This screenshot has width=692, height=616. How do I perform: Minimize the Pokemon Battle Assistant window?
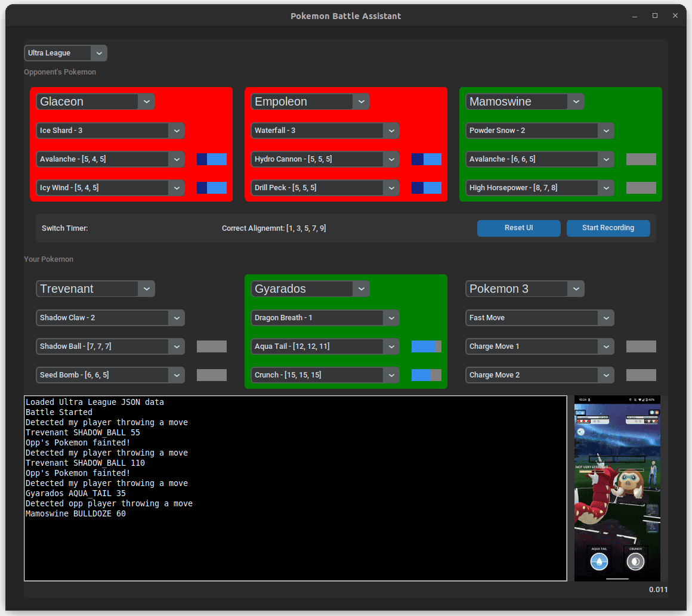635,16
